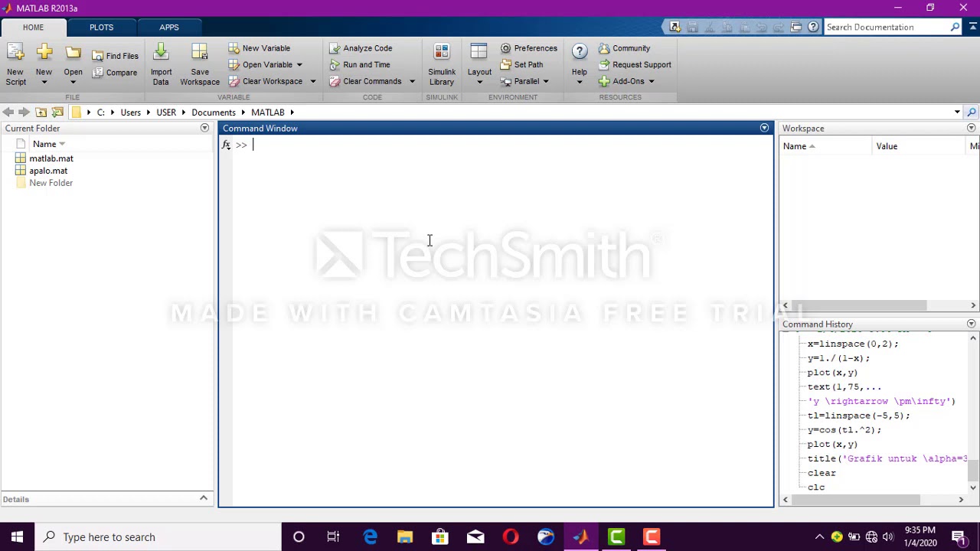Screen dimensions: 980x551
Task: Expand the Details panel
Action: click(x=204, y=499)
